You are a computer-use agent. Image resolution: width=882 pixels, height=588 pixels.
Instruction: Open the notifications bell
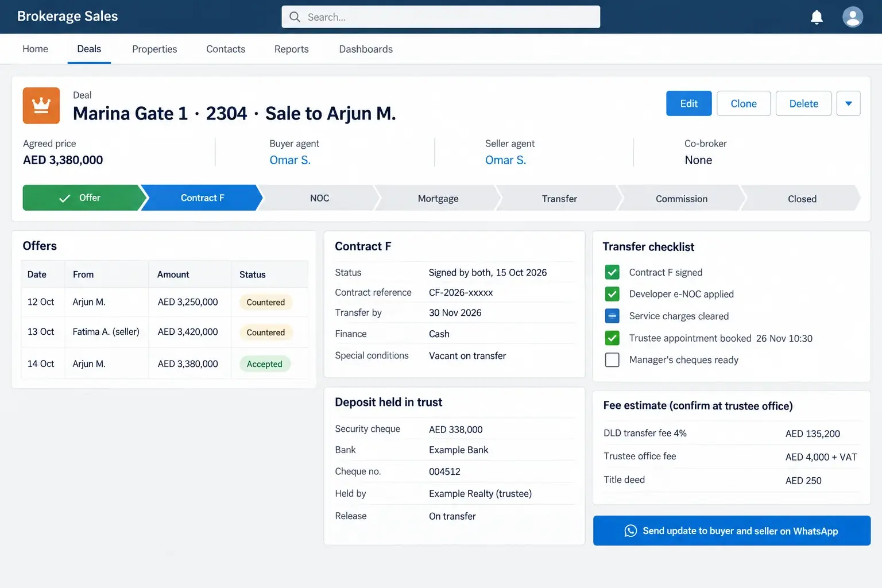817,17
